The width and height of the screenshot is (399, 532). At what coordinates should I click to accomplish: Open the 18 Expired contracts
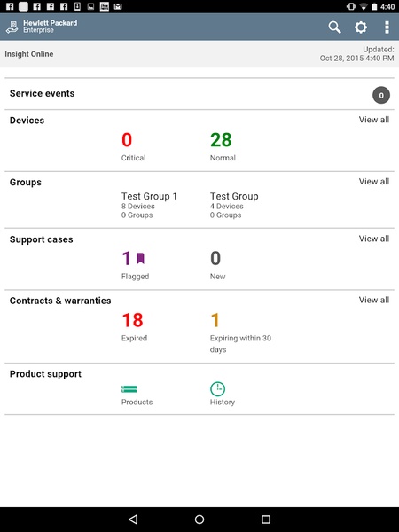tap(134, 326)
